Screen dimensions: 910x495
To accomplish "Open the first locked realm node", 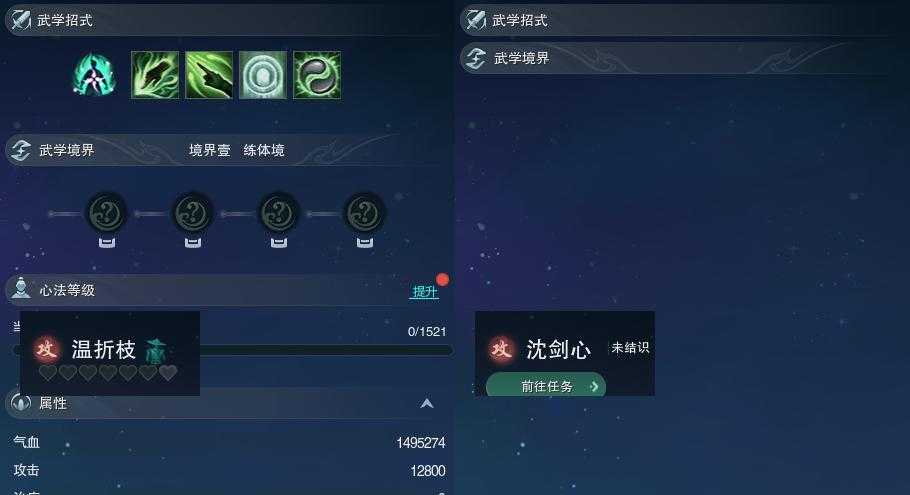I will [x=106, y=214].
